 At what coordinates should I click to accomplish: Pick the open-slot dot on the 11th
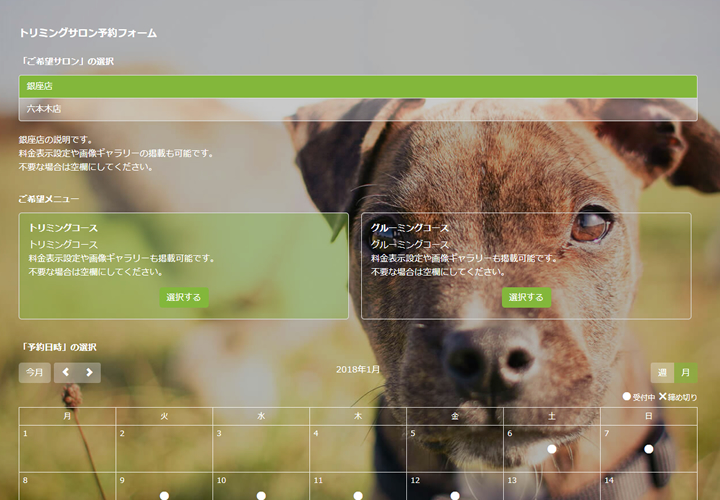(358, 495)
